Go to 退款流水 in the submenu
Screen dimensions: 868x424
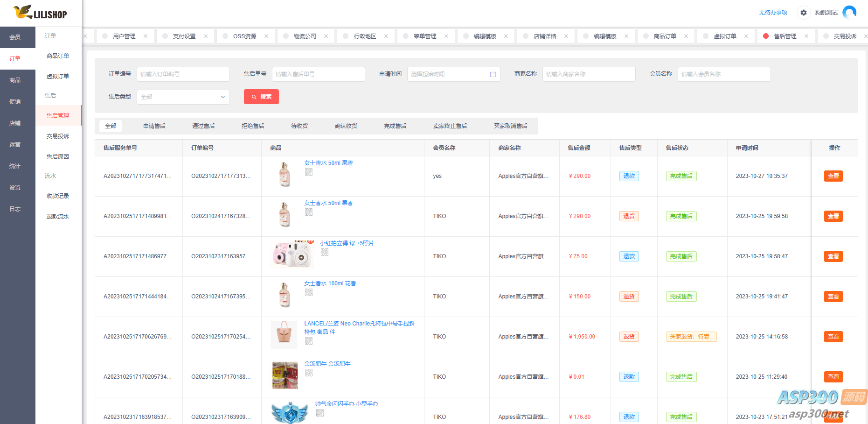pyautogui.click(x=58, y=217)
